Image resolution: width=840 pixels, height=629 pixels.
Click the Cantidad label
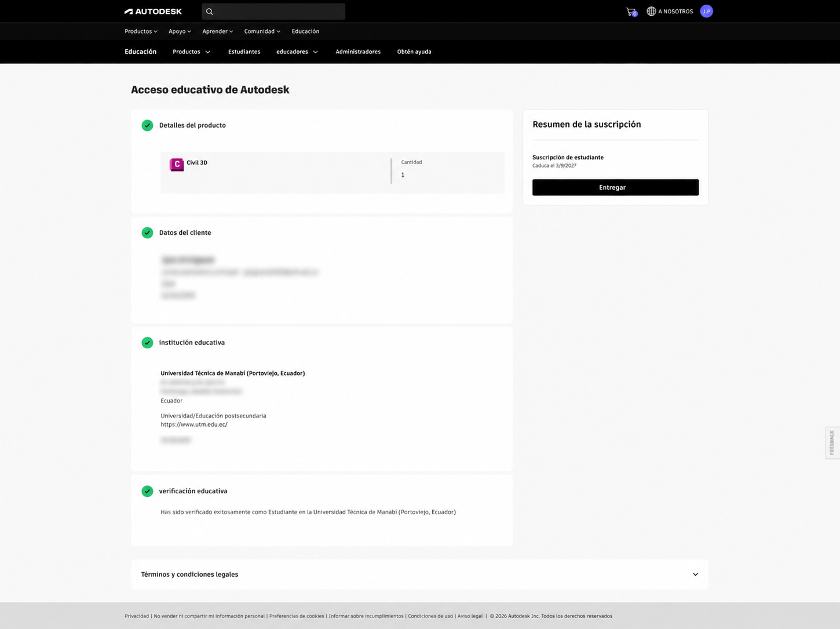click(x=411, y=162)
